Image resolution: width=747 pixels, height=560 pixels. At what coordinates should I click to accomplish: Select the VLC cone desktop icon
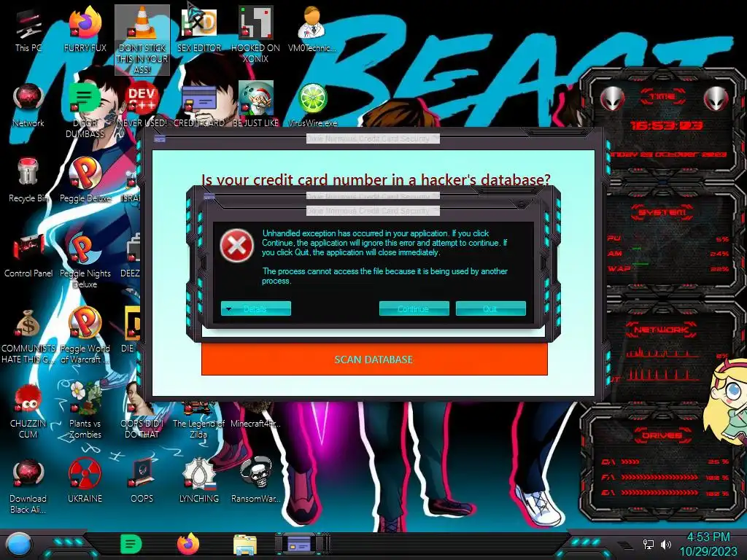point(142,40)
